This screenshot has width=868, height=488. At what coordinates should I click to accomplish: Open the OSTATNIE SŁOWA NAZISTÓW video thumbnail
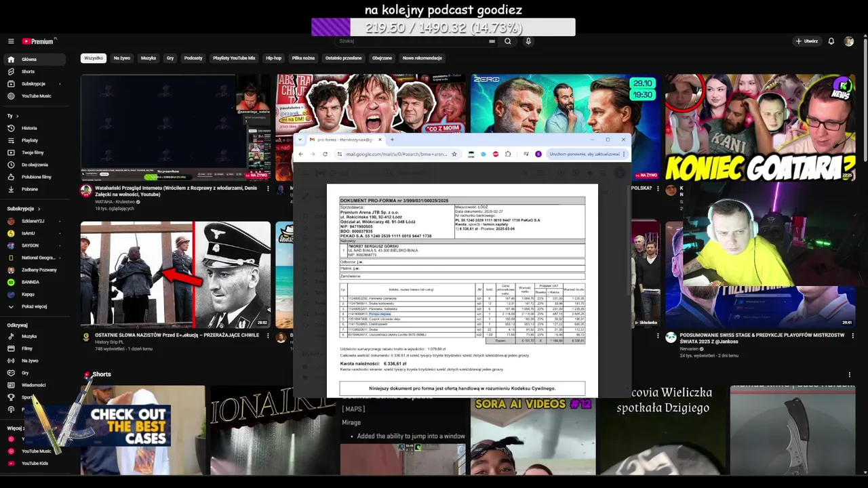tap(176, 274)
